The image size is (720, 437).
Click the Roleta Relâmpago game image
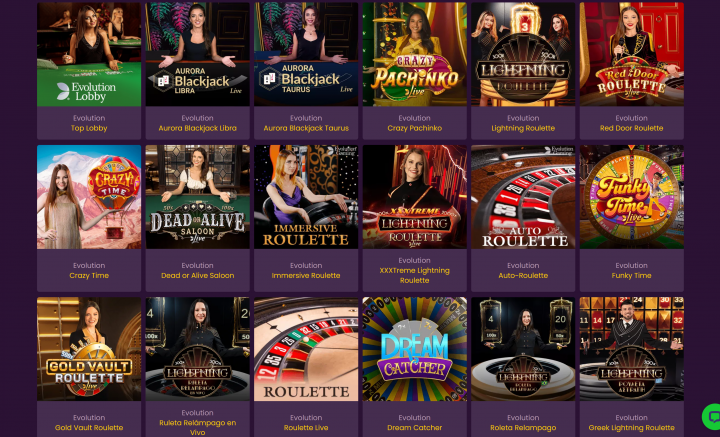[x=523, y=349]
